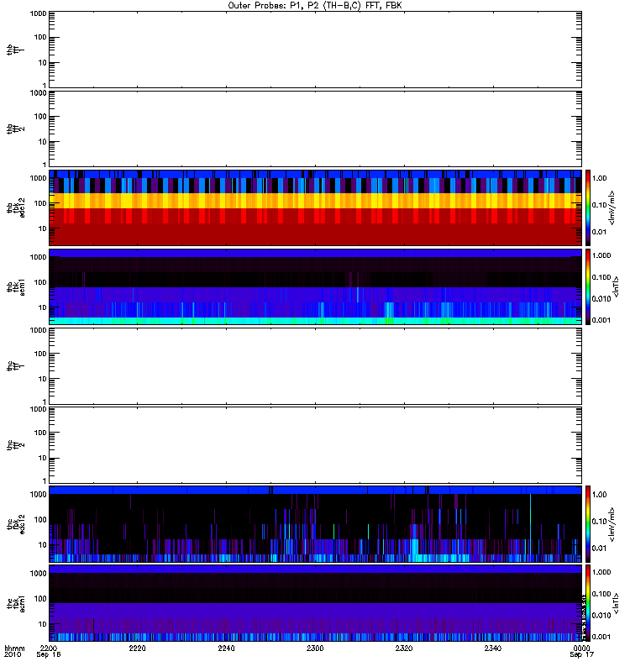Click the '1000' y-tick of thb fff 1 panel
Screen dimensions: 630x672
pos(38,13)
